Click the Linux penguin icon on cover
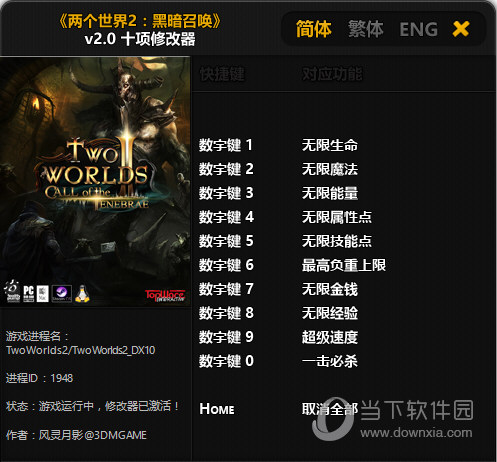 pyautogui.click(x=82, y=294)
